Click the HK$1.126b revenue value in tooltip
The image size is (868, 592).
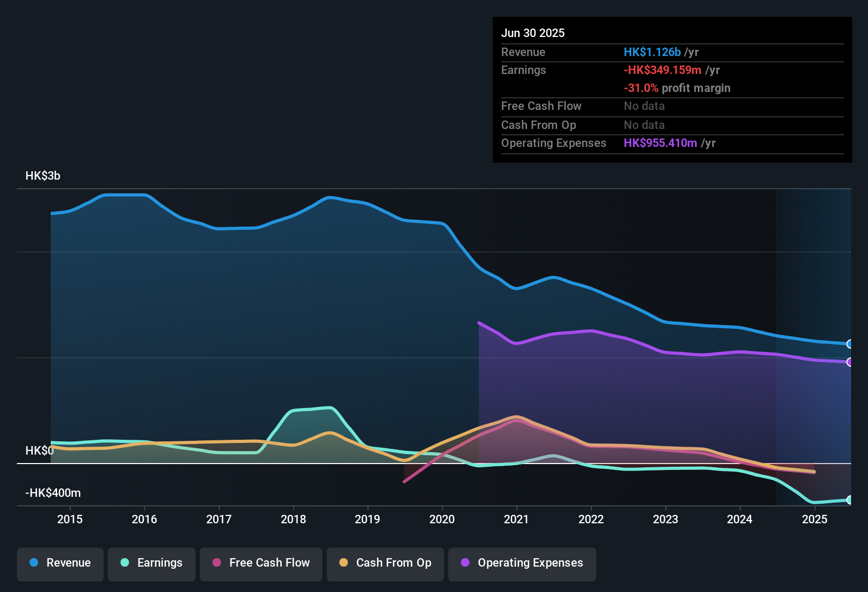652,52
